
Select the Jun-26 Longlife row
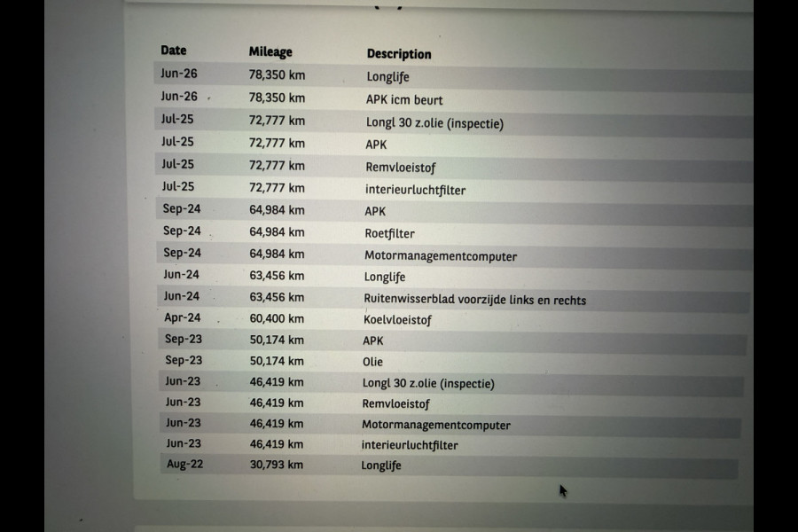(453, 76)
